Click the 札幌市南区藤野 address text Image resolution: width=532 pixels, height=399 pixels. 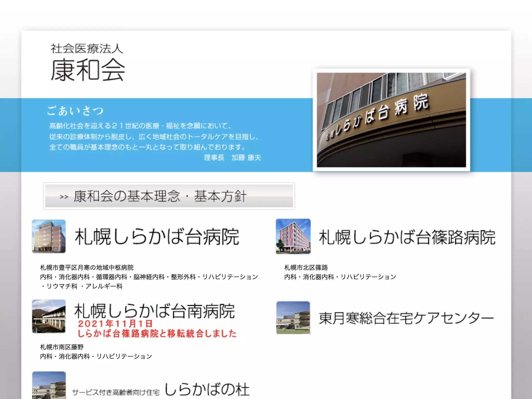click(x=62, y=347)
